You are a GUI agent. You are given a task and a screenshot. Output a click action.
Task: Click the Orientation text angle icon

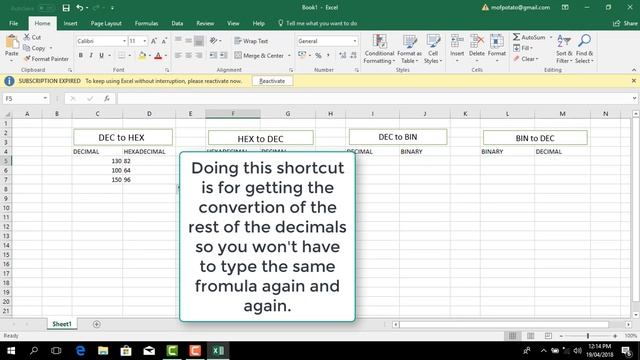tap(213, 41)
